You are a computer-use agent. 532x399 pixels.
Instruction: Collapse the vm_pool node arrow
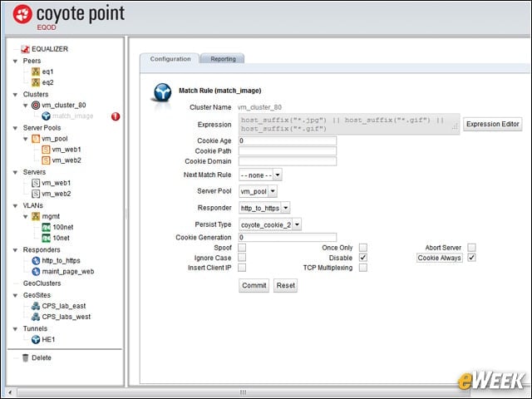click(26, 139)
